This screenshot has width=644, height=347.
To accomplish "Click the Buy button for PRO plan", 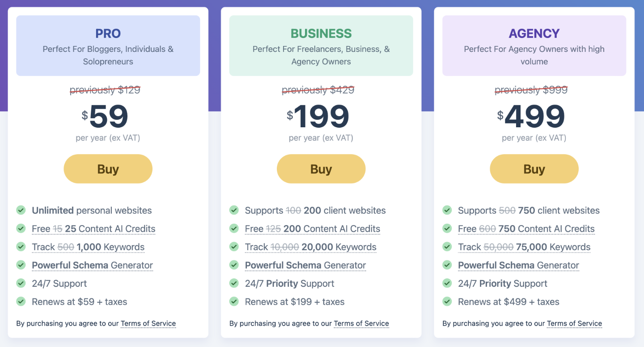I will [x=108, y=169].
